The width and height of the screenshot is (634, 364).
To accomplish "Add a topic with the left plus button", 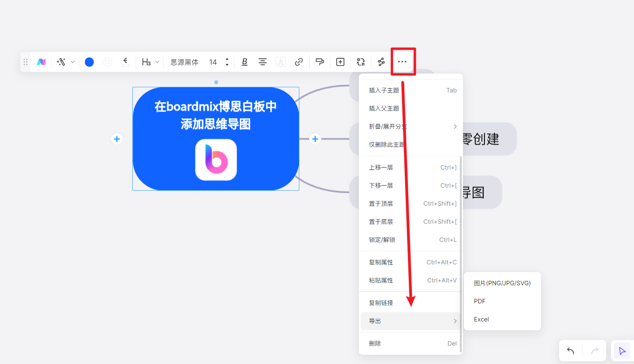I will 117,139.
